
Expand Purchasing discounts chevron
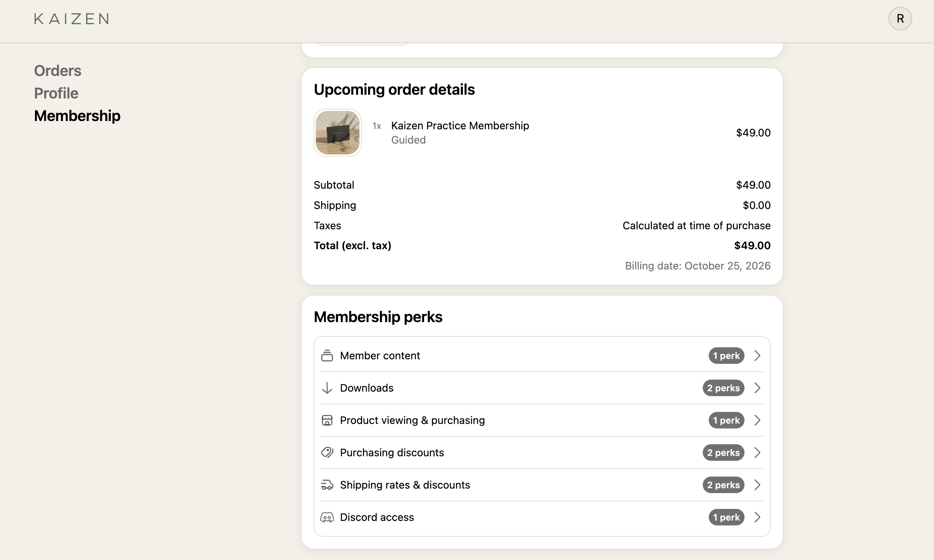click(x=757, y=453)
